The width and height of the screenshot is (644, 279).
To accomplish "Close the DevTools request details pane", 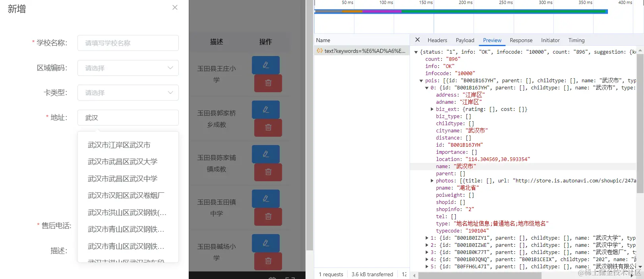I will click(417, 40).
